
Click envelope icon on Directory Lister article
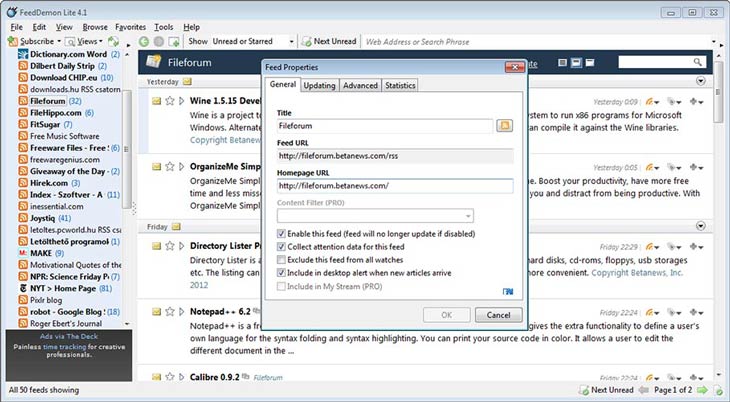[x=157, y=243]
